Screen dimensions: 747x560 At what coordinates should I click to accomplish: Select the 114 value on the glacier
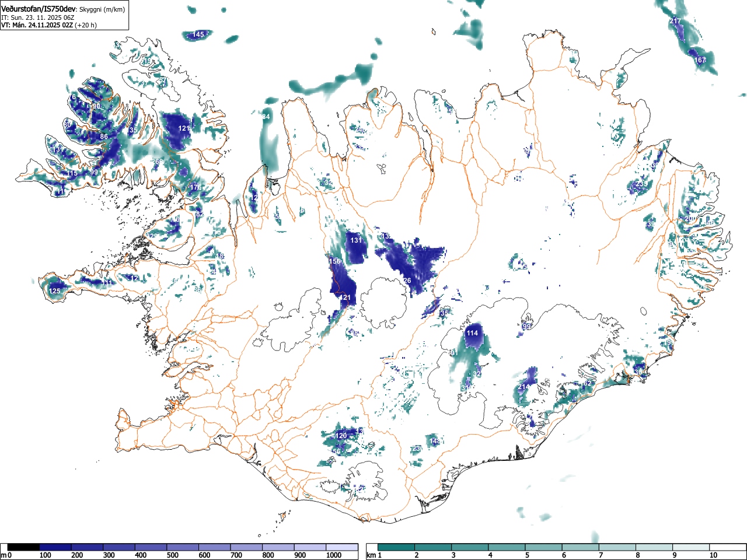(x=473, y=334)
